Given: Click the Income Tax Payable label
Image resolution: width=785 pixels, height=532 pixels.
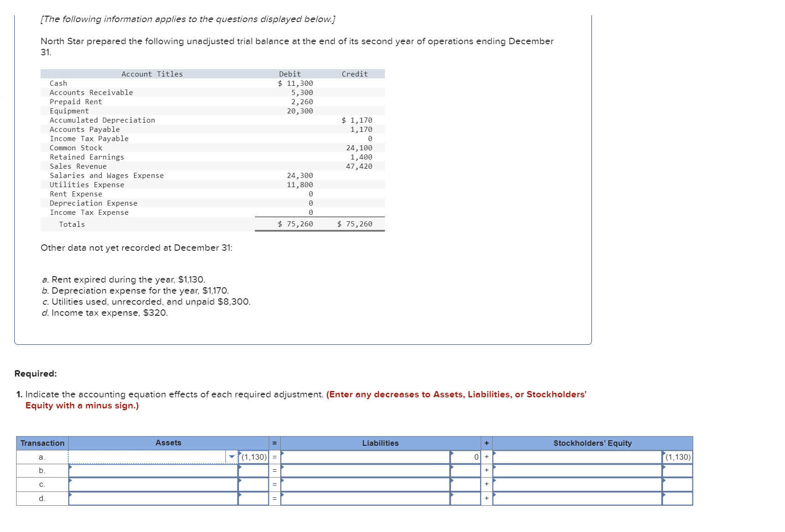Looking at the screenshot, I should (x=89, y=139).
